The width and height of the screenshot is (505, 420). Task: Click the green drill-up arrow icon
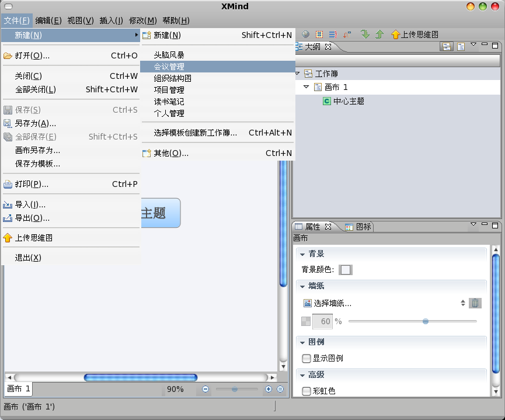pyautogui.click(x=379, y=34)
